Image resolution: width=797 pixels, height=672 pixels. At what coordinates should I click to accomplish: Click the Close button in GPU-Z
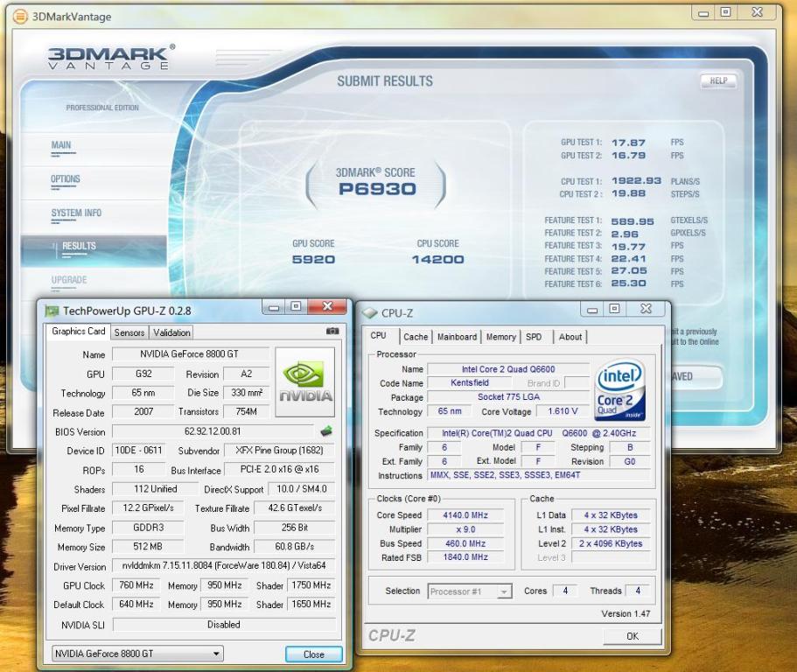point(313,654)
